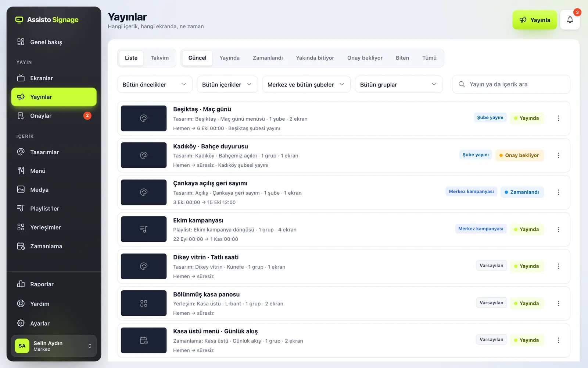
Task: Expand Bütün gruplar dropdown
Action: pos(399,84)
